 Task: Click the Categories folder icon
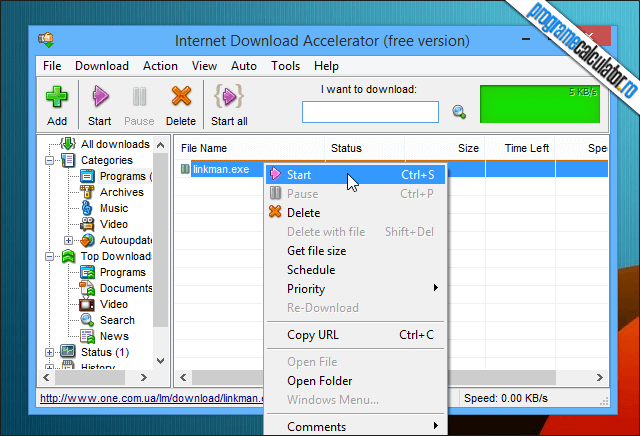pos(68,160)
